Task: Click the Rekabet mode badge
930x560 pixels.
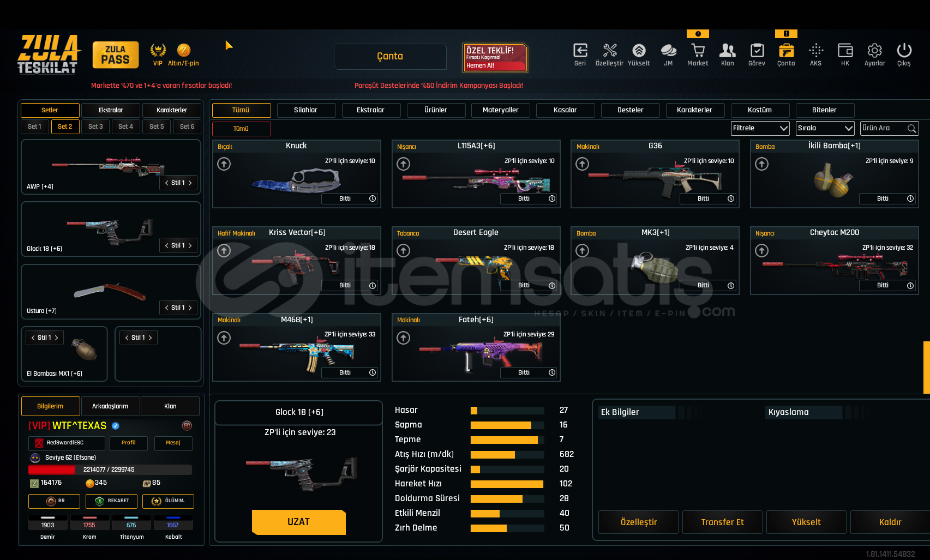Action: (111, 501)
